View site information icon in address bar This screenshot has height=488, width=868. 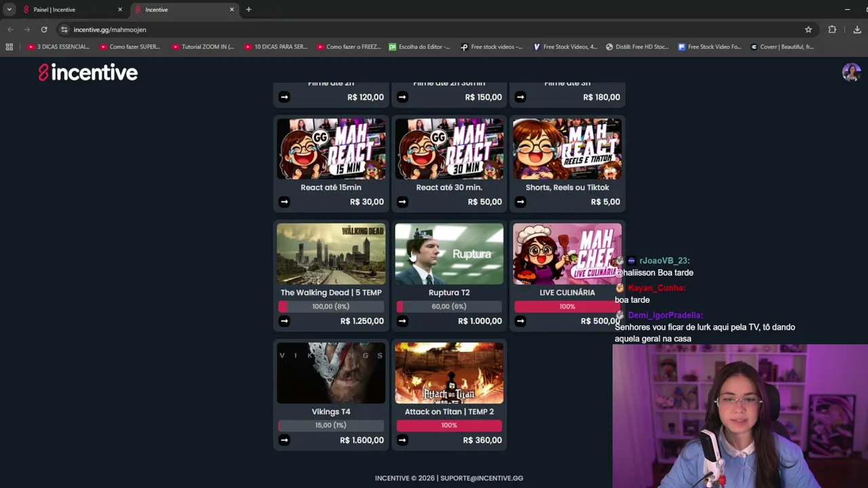[64, 30]
